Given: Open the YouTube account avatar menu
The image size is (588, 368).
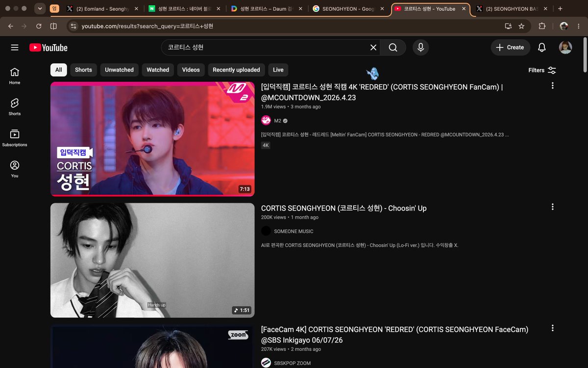Looking at the screenshot, I should 565,48.
